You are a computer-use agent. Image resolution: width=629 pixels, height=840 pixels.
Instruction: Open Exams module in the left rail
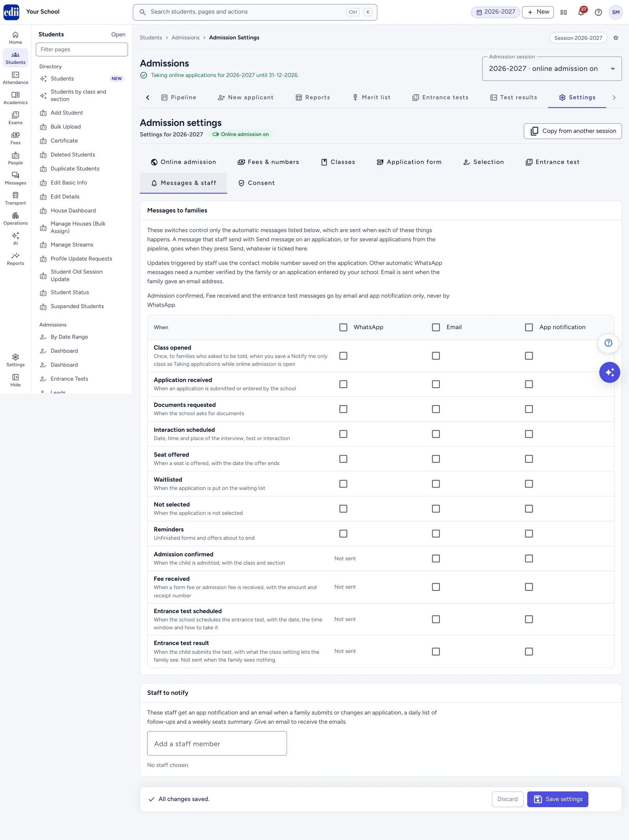pyautogui.click(x=15, y=118)
